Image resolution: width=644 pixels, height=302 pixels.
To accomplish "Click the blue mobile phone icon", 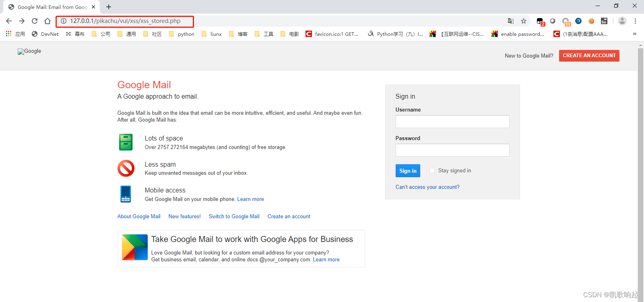I will 126,194.
